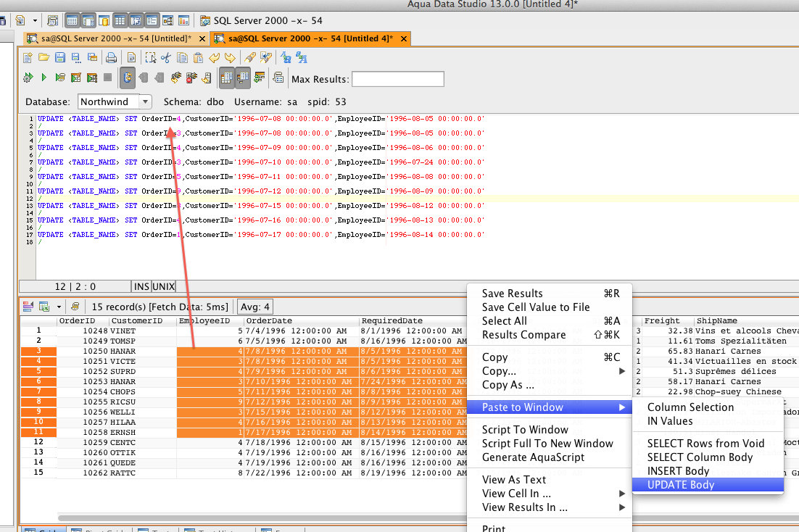The height and width of the screenshot is (532, 799).
Task: Click the Select All dashed-box icon
Action: (150, 57)
